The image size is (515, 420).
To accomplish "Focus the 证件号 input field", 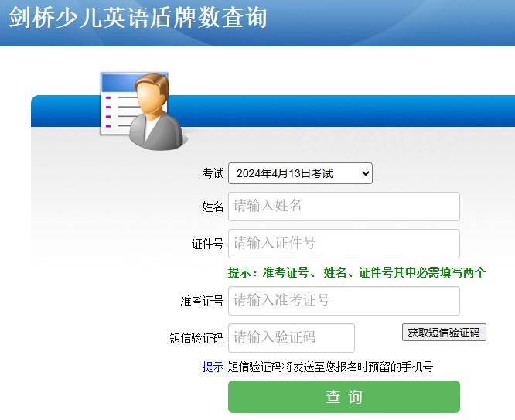I will point(344,244).
